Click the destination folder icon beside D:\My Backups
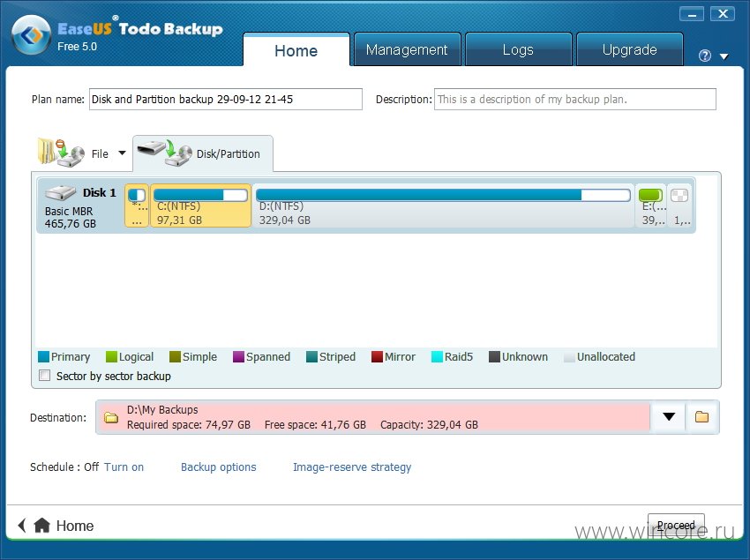Image resolution: width=750 pixels, height=560 pixels. pos(111,417)
